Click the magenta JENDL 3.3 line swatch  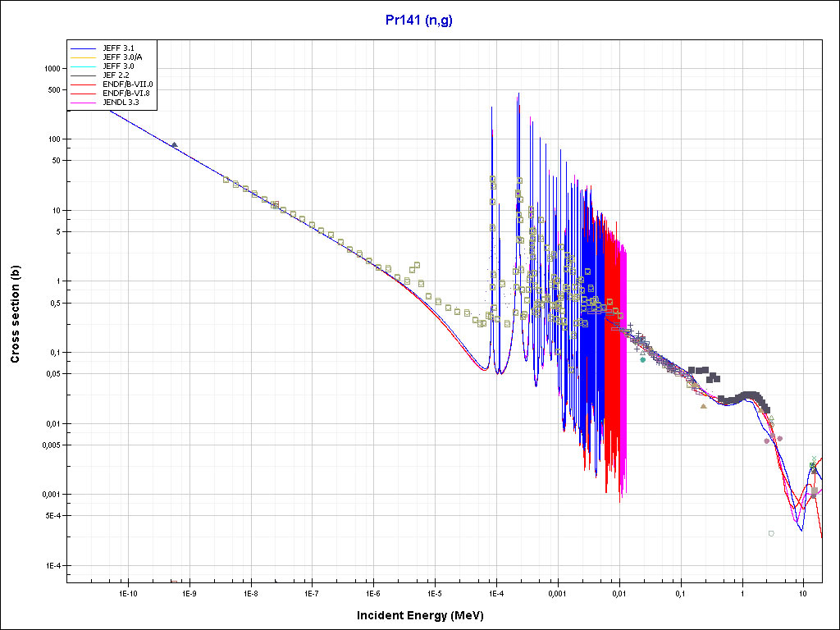point(84,103)
